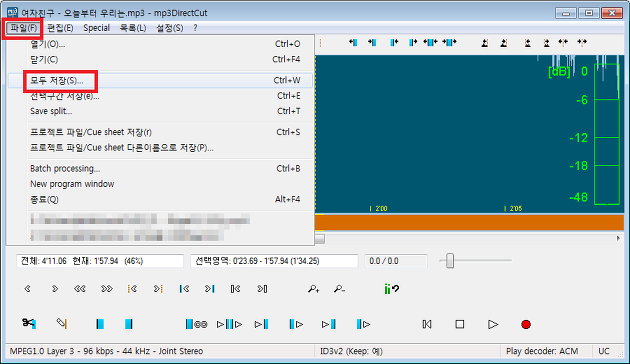Play selection in loop mode

coord(196,324)
